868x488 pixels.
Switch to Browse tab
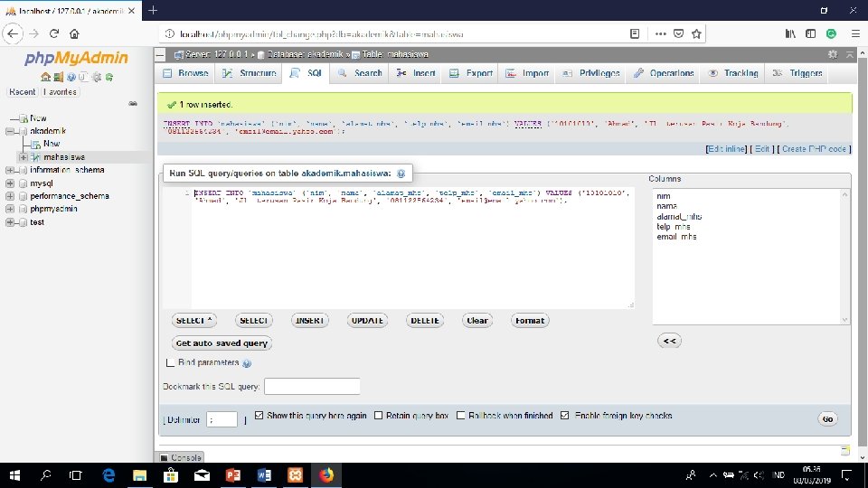pyautogui.click(x=186, y=73)
